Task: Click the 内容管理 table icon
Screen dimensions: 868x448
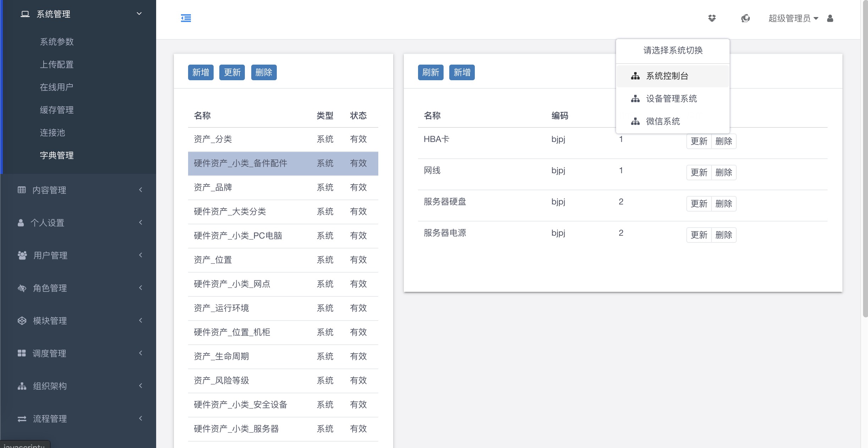Action: click(22, 190)
